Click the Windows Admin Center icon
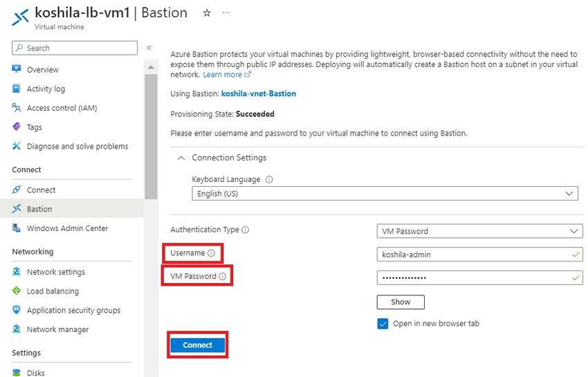Image resolution: width=588 pixels, height=377 pixels. [x=17, y=228]
